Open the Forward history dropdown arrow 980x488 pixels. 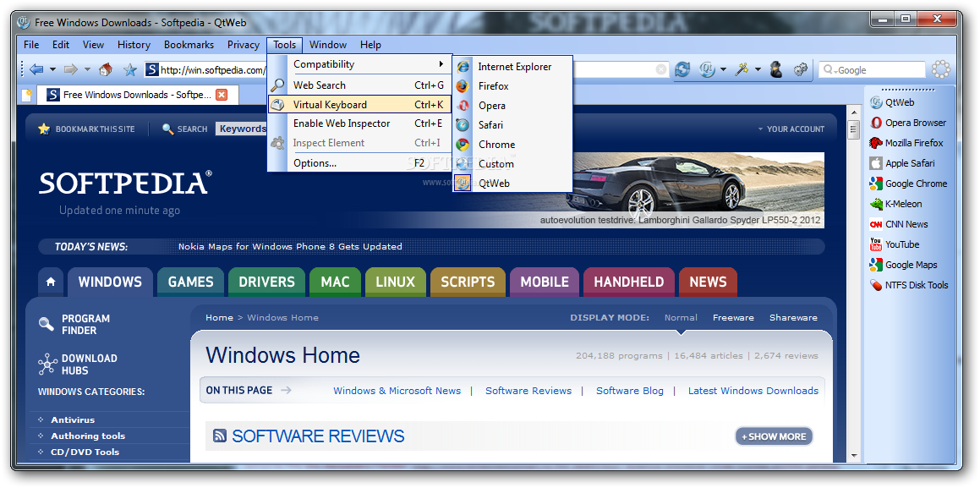click(x=87, y=69)
